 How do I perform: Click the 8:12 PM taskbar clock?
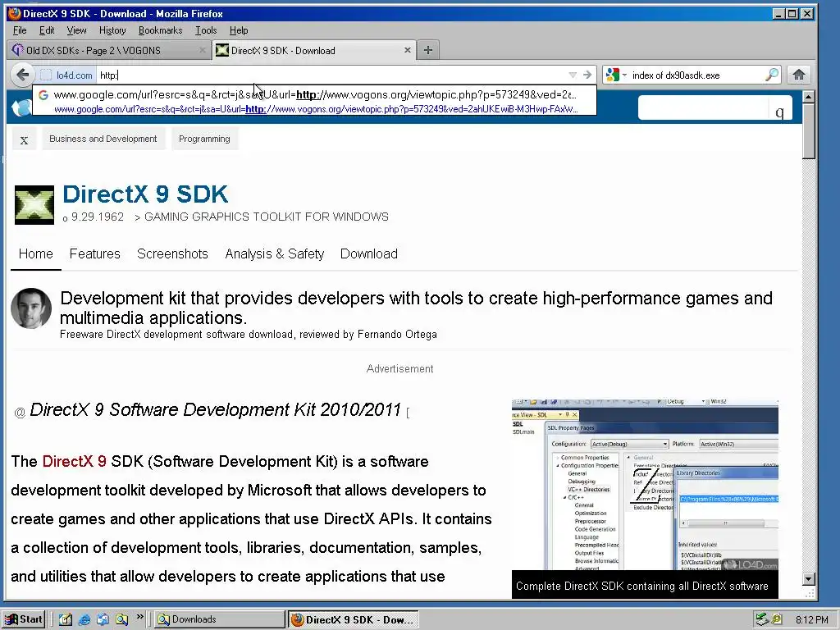coord(811,620)
